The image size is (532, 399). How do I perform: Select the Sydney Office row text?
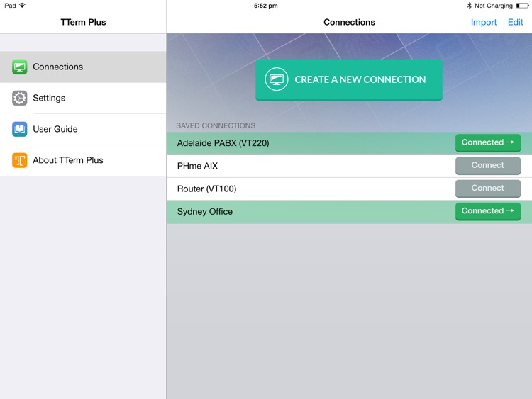205,211
